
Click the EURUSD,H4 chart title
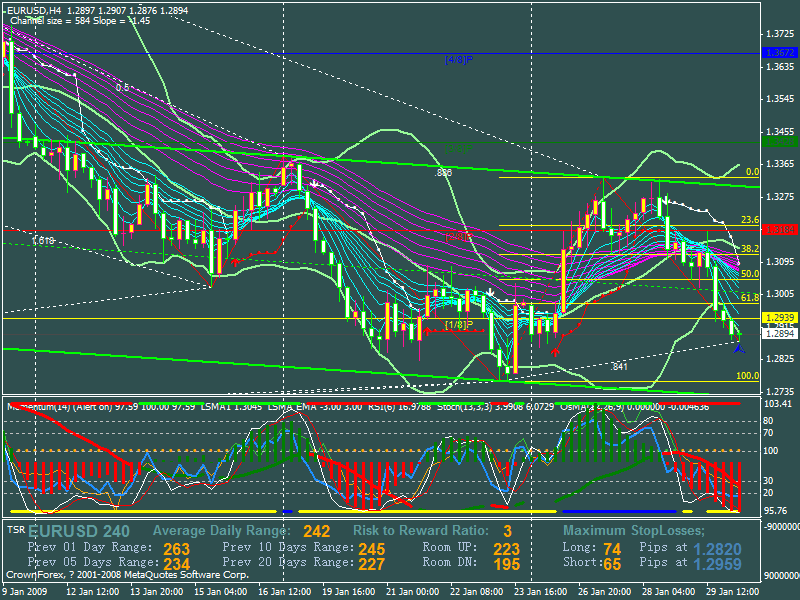[x=40, y=8]
